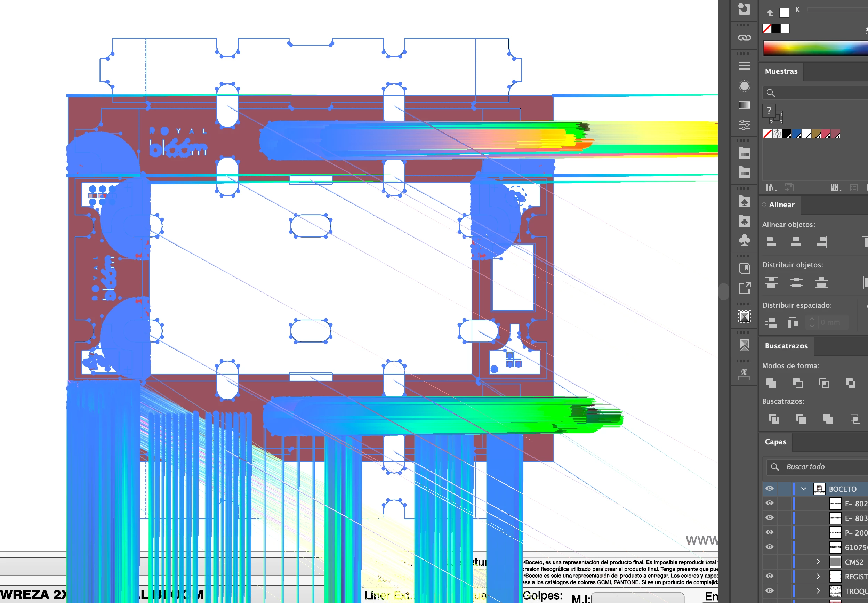
Task: Toggle visibility of TROQUEL layer
Action: [770, 591]
